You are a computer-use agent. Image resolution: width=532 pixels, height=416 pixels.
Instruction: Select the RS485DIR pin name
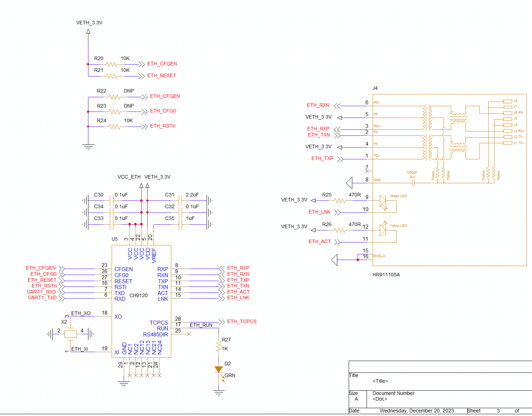click(x=155, y=334)
